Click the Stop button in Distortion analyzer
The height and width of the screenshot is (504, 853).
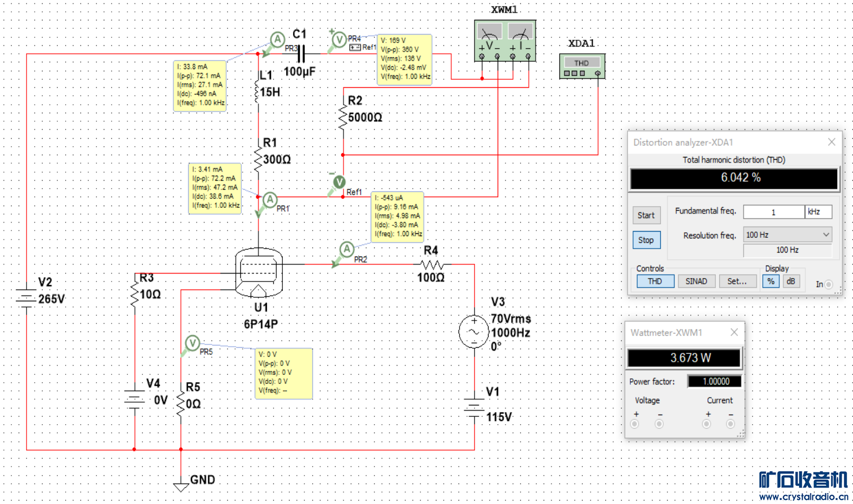646,240
